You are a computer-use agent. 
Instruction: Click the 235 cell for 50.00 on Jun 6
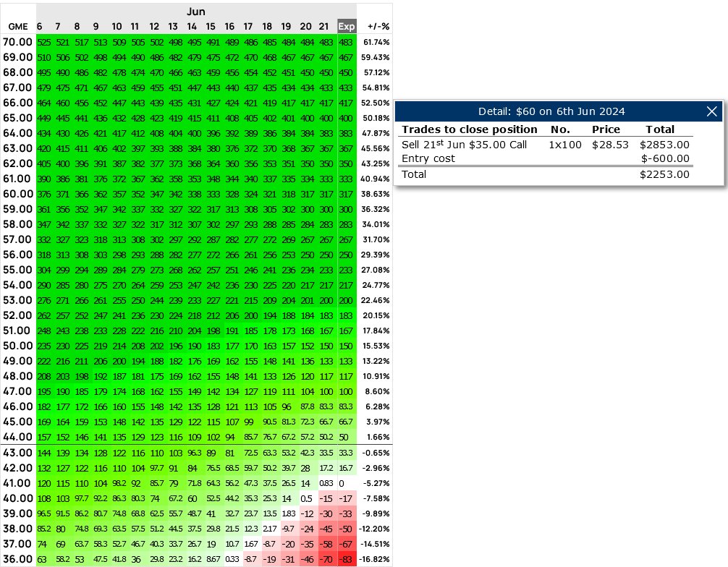click(x=44, y=346)
